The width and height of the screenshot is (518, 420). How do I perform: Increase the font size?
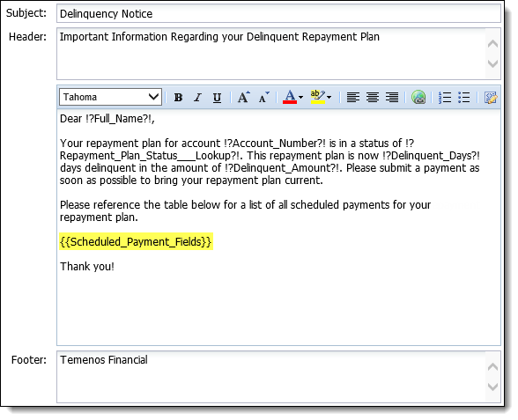click(244, 98)
